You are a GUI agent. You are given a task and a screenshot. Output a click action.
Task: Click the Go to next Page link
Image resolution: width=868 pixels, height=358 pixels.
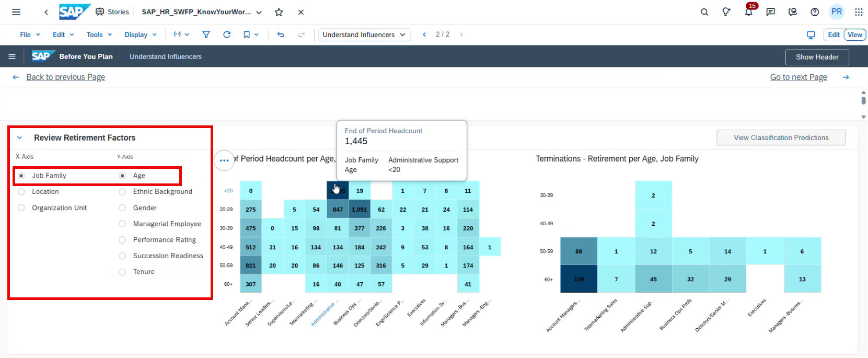[798, 77]
